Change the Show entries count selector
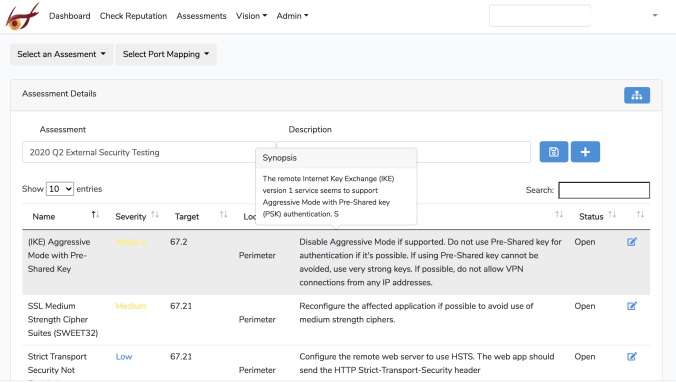Viewport: 676px width, 383px height. [x=59, y=189]
